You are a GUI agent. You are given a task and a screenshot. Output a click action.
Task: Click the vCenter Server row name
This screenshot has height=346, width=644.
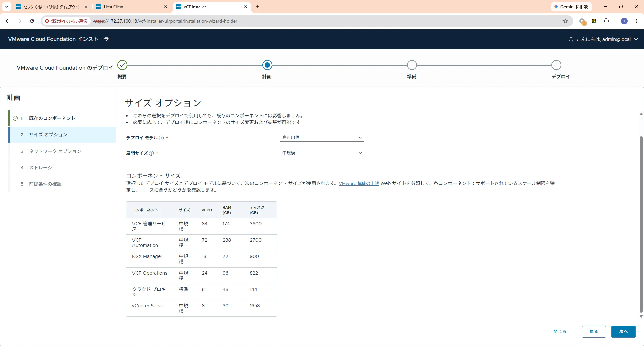(x=149, y=306)
